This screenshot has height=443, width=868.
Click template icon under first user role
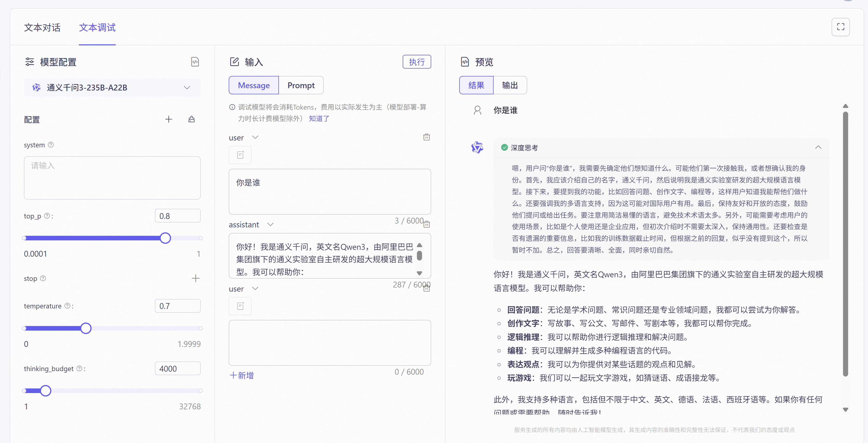point(240,155)
